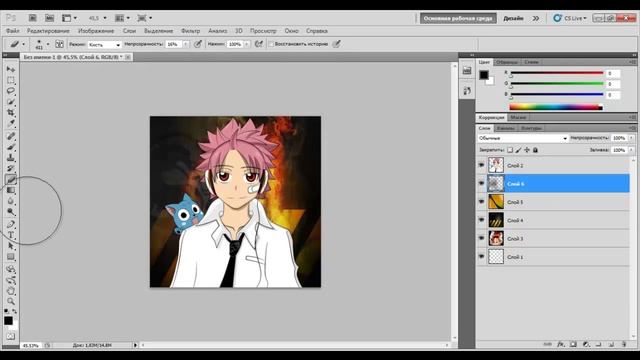Viewport: 640px width, 360px height.
Task: Toggle Quick Mask mode icon
Action: point(11,336)
